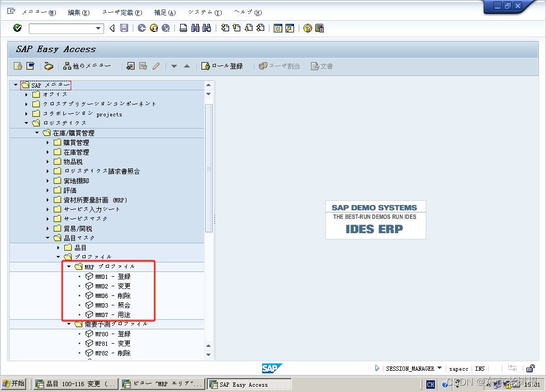546x392 pixels.
Task: Click the scroll-down arrow at tree bottom
Action: click(x=208, y=354)
